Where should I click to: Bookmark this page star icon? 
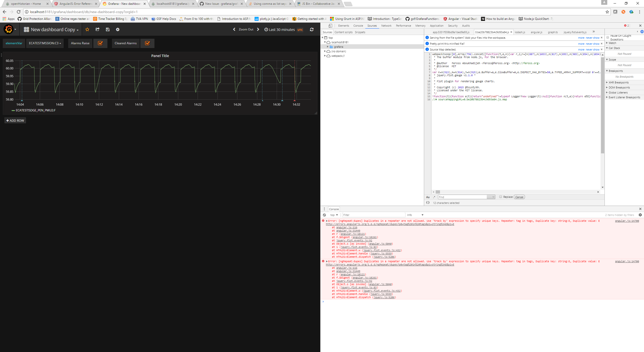(x=607, y=12)
